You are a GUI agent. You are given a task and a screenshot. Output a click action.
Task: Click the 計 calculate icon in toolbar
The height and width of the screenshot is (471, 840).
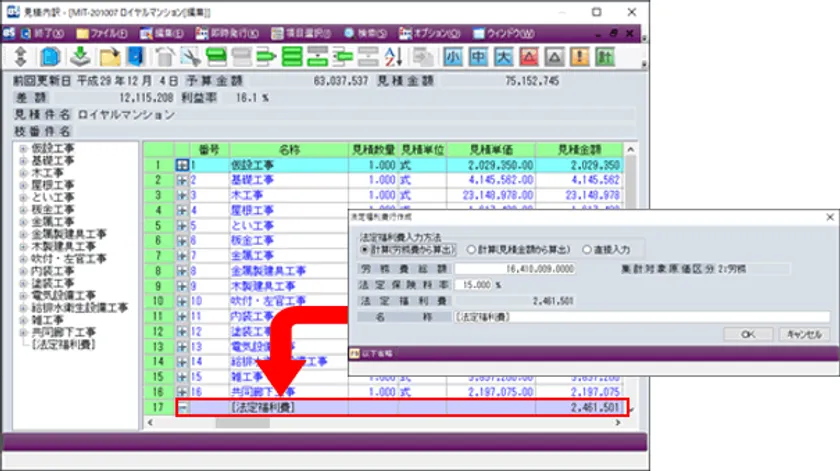(605, 56)
